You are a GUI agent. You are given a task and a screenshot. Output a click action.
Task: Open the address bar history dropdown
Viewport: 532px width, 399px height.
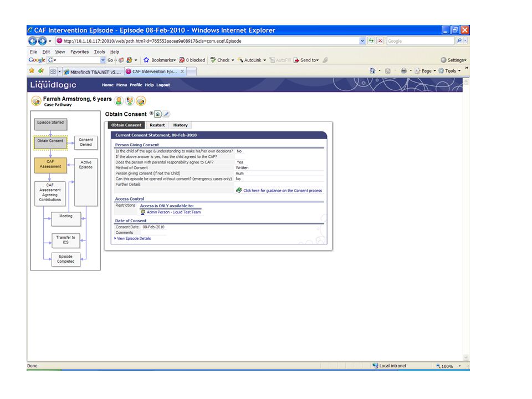click(x=362, y=40)
